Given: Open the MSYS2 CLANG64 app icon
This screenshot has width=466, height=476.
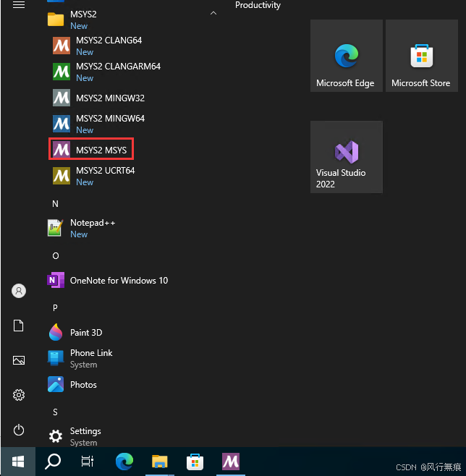Looking at the screenshot, I should tap(62, 46).
